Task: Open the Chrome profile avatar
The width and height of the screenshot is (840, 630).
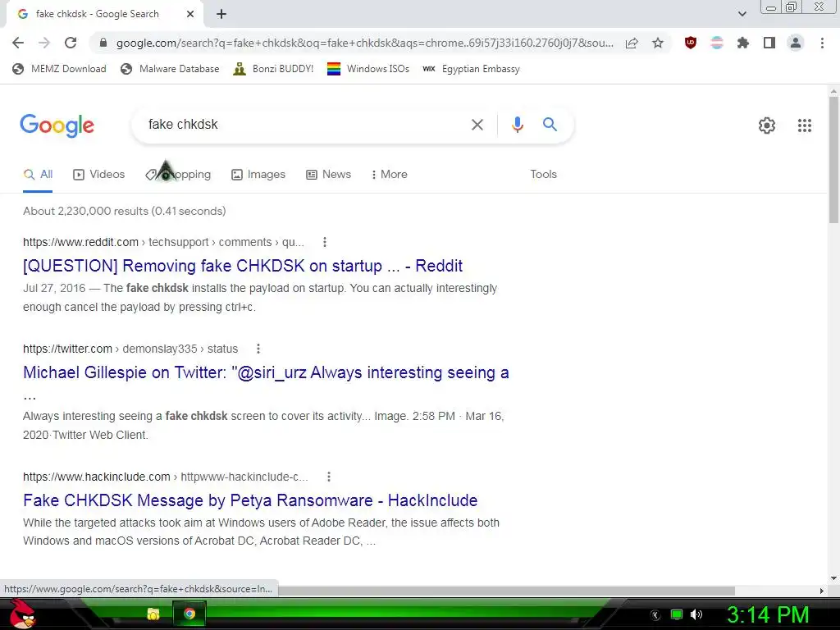Action: point(796,43)
